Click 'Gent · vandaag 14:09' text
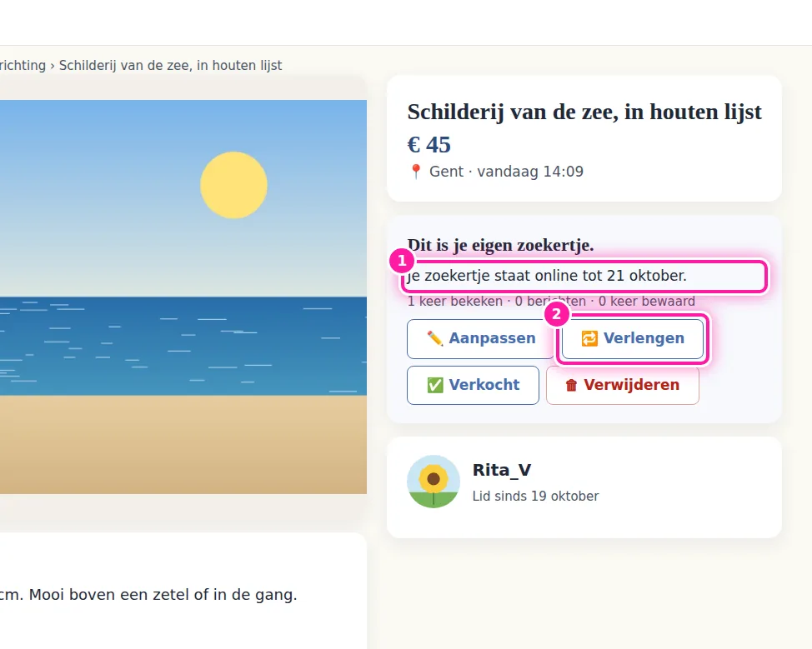Screen dimensions: 812x649 pyautogui.click(x=506, y=172)
